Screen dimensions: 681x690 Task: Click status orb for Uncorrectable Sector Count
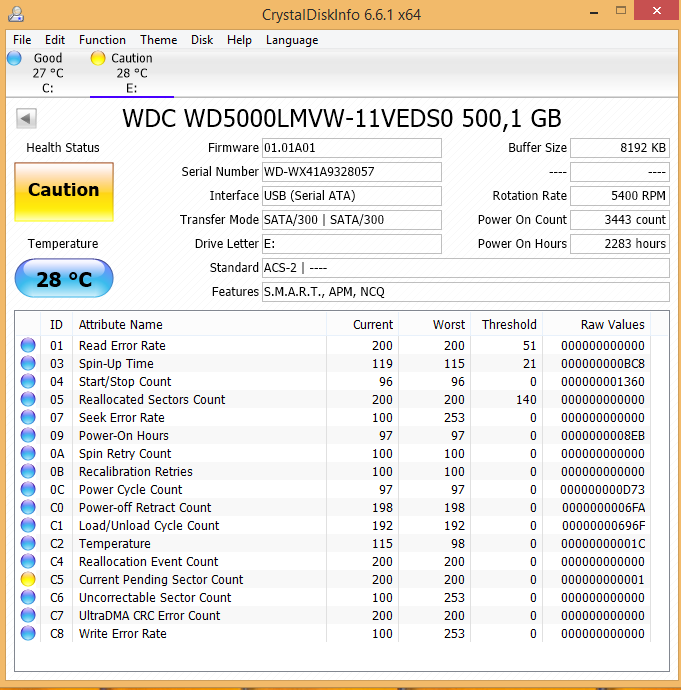28,598
